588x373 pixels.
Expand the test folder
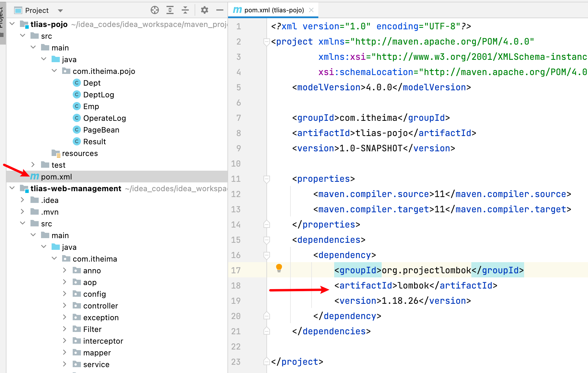[x=33, y=165]
